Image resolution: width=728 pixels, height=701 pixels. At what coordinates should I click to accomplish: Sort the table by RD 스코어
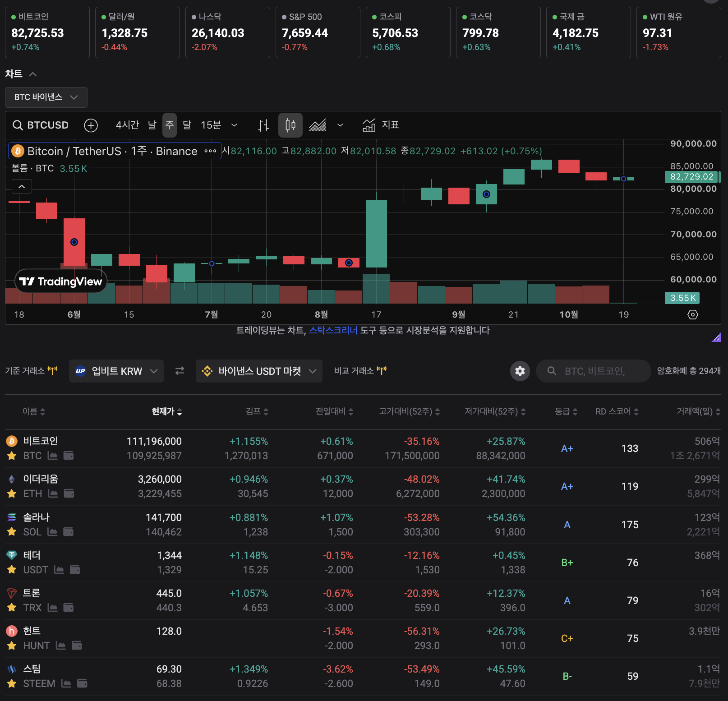[617, 411]
